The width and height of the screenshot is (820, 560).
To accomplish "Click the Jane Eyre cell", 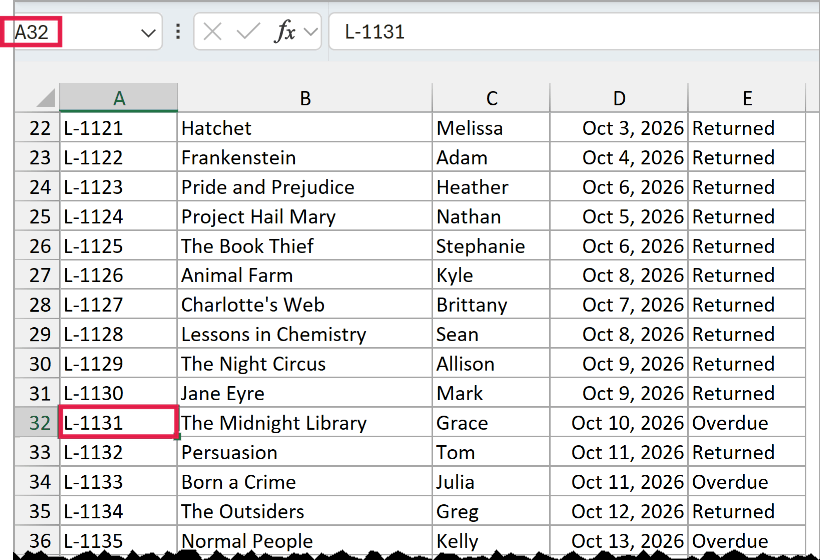I will pyautogui.click(x=305, y=393).
